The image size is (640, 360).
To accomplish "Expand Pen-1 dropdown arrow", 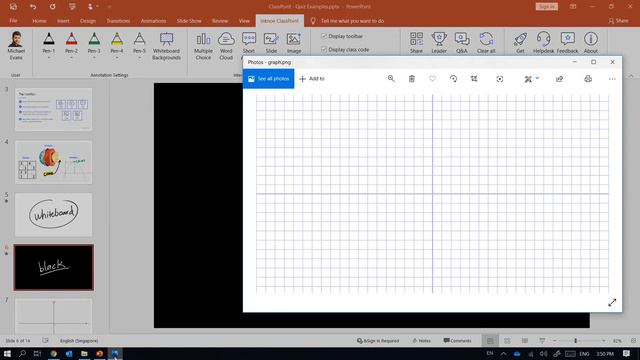I will pyautogui.click(x=49, y=58).
